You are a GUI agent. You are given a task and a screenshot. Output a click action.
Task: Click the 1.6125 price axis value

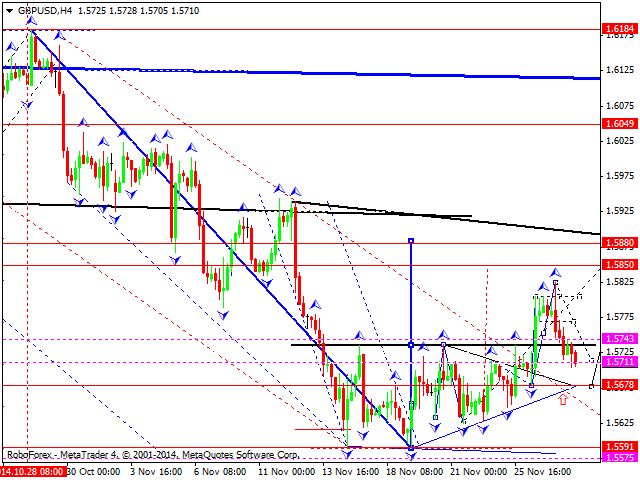click(x=620, y=70)
